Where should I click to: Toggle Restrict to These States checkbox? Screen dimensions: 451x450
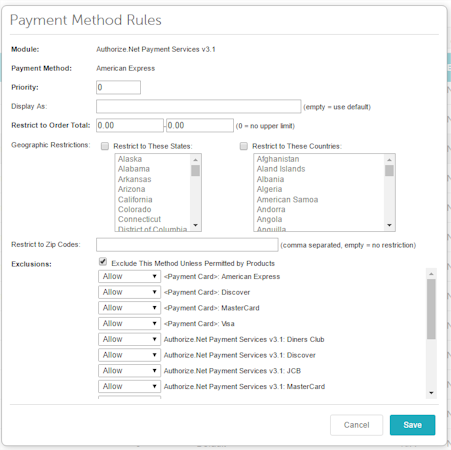105,146
